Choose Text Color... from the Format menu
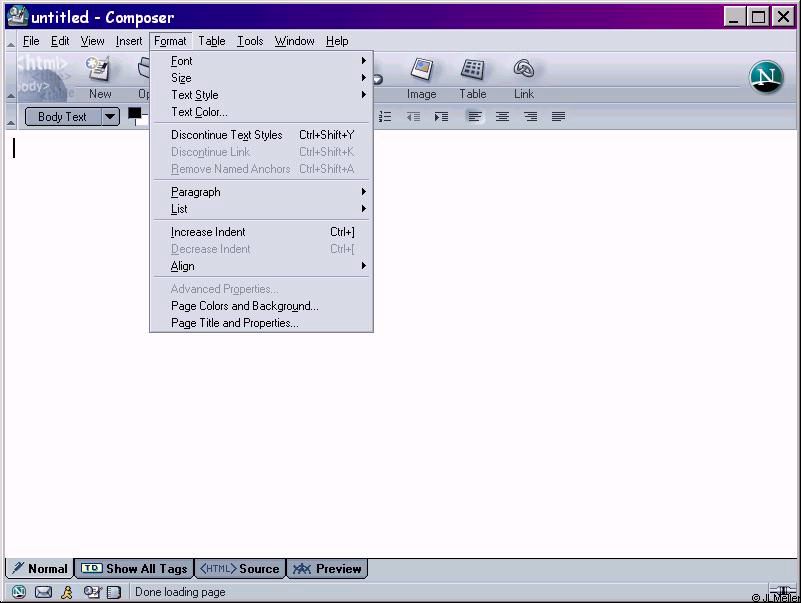801x603 pixels. point(262,111)
